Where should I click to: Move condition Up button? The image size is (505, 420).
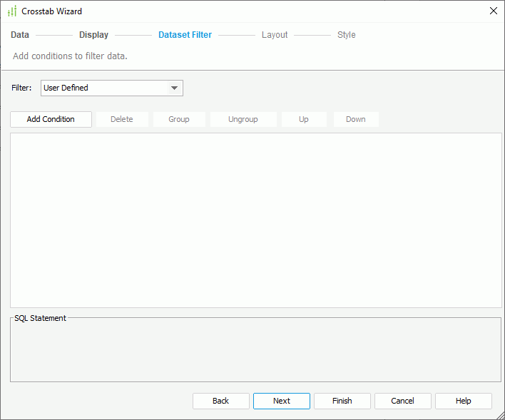coord(304,119)
